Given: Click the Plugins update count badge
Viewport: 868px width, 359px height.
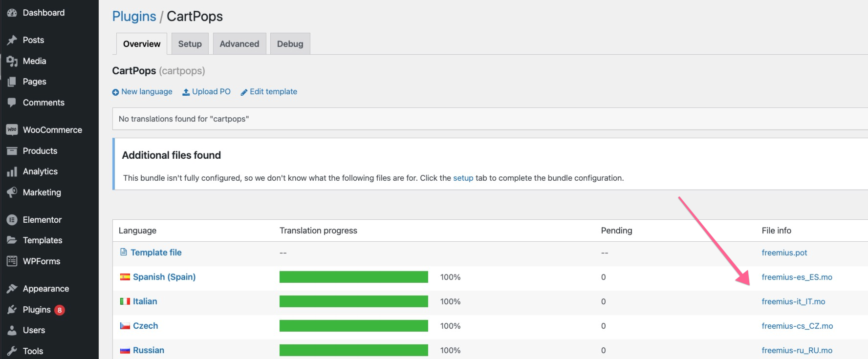Looking at the screenshot, I should coord(60,310).
